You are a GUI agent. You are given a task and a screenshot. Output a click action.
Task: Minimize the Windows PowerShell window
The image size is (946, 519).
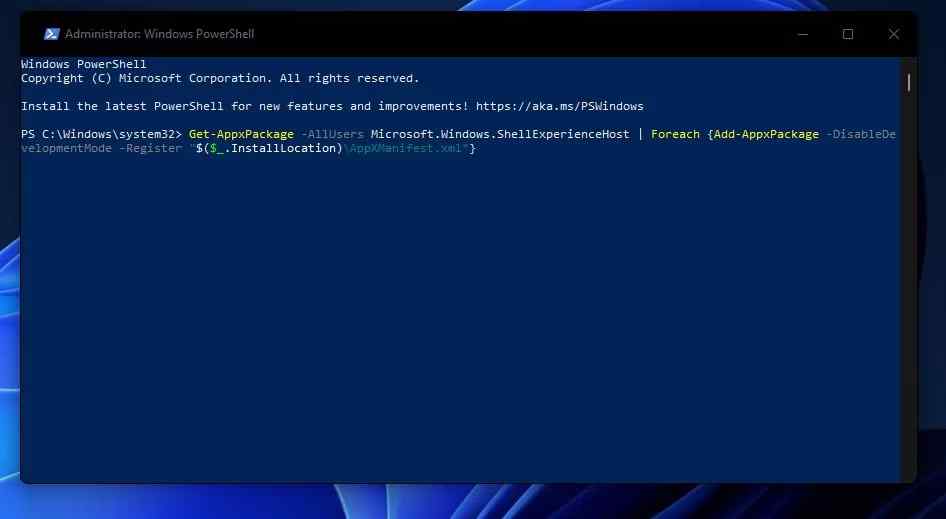(802, 34)
